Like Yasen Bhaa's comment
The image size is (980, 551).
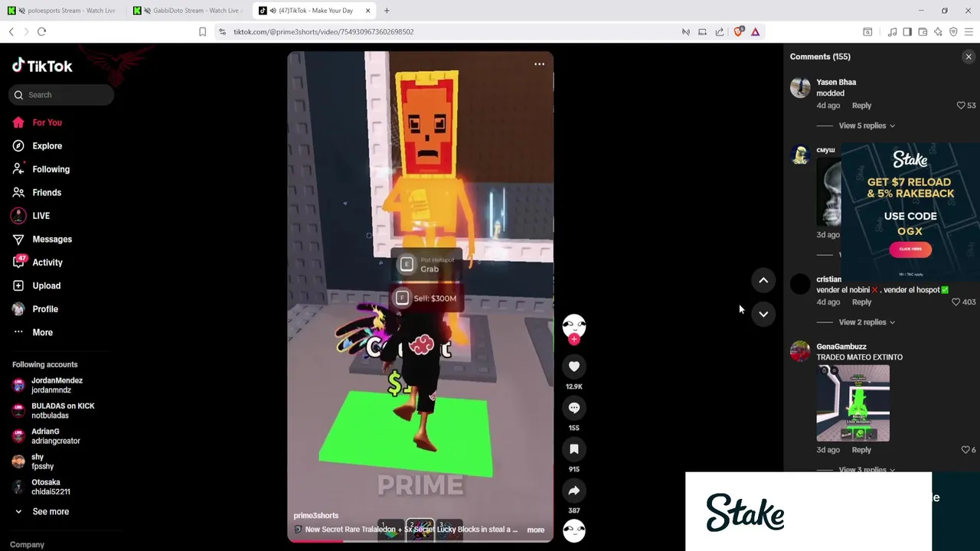(x=961, y=106)
